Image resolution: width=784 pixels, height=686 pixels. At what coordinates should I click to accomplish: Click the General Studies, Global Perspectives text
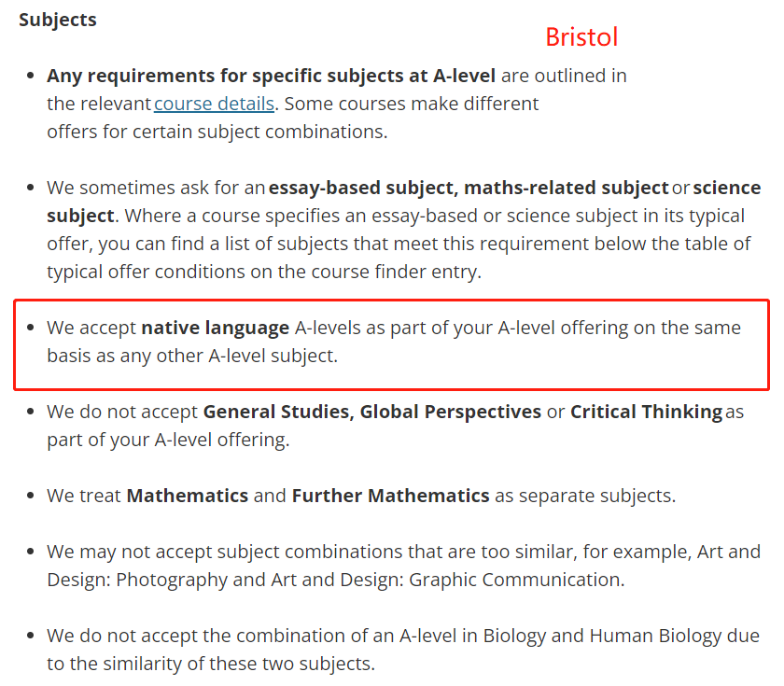pyautogui.click(x=372, y=412)
